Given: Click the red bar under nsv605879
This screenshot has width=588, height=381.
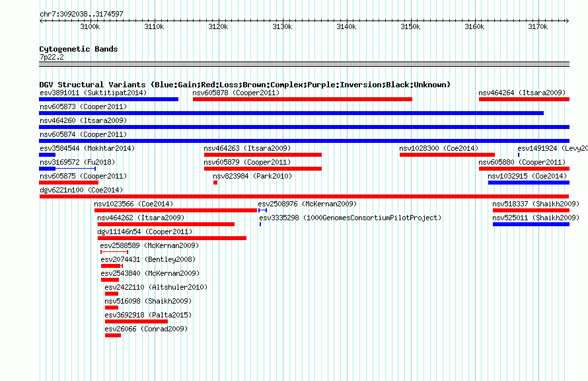Looking at the screenshot, I should click(x=263, y=169).
